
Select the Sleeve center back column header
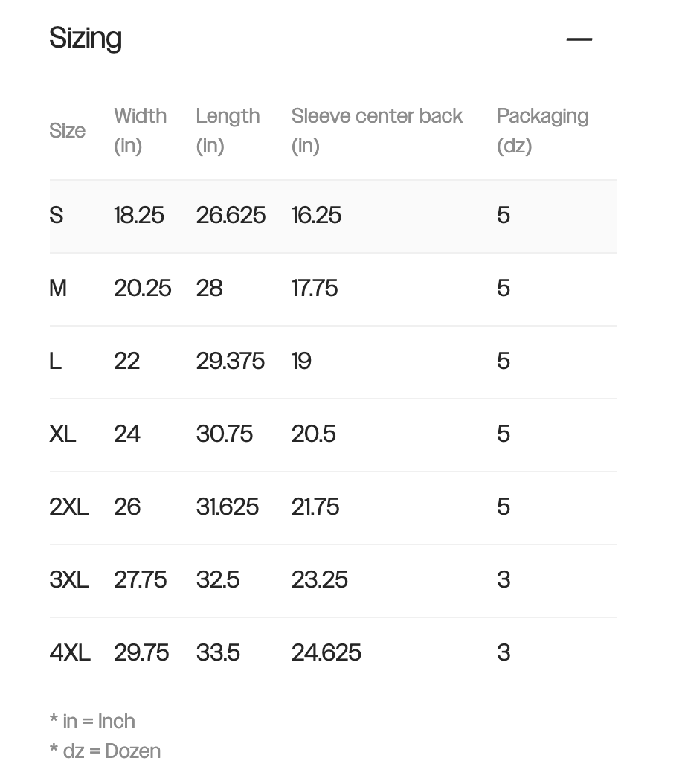click(377, 131)
